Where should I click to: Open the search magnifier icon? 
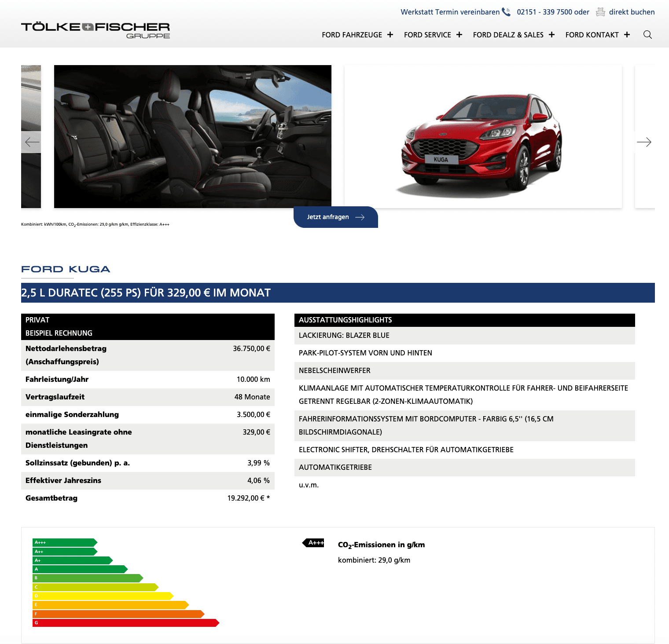click(647, 35)
